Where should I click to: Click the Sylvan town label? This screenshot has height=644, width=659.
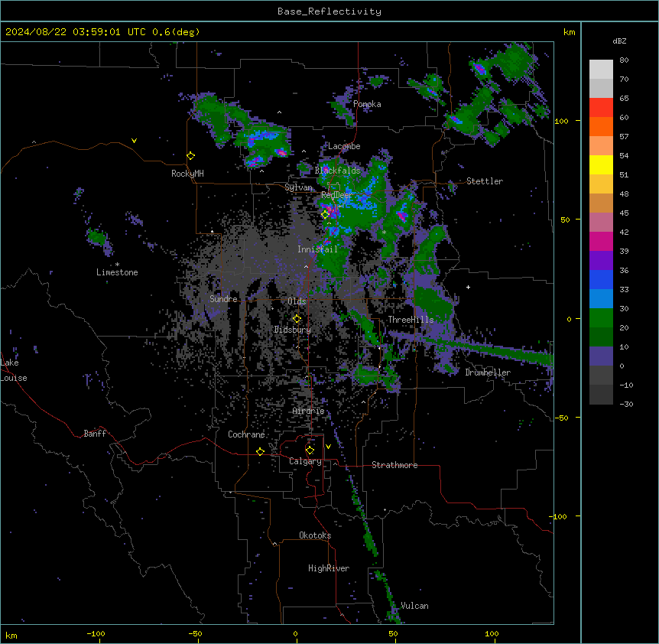(x=298, y=187)
